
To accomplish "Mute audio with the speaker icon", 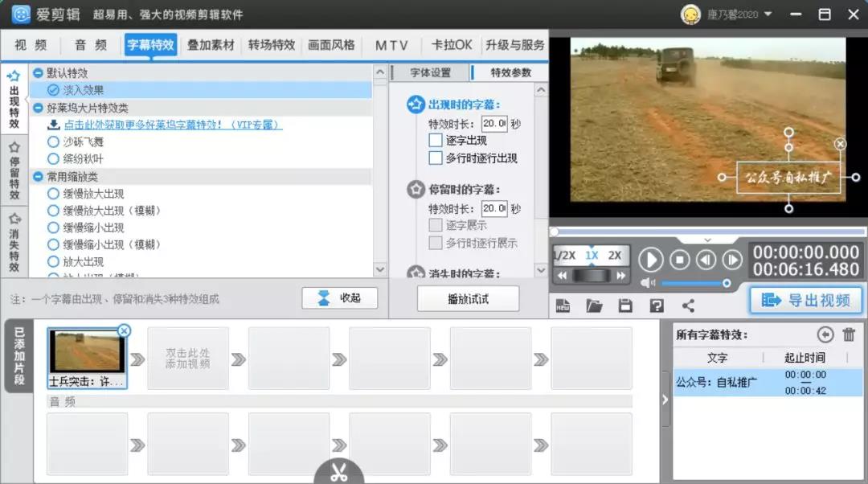I will tap(645, 282).
